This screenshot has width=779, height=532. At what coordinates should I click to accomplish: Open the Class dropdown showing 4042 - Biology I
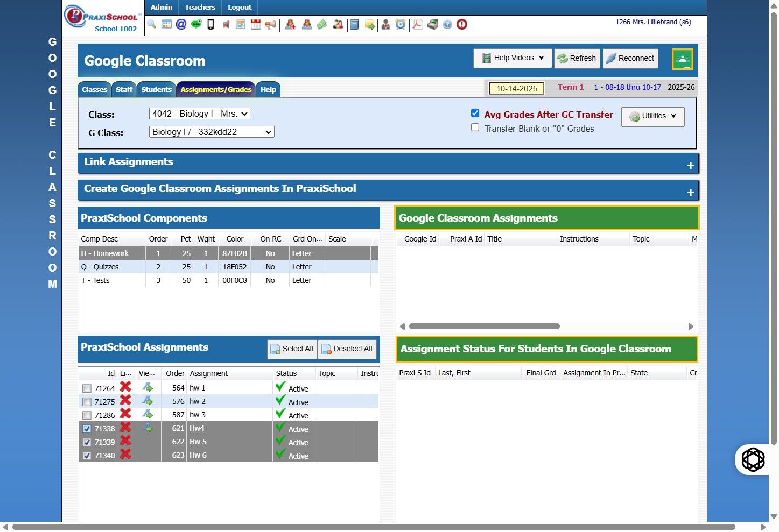pyautogui.click(x=200, y=114)
